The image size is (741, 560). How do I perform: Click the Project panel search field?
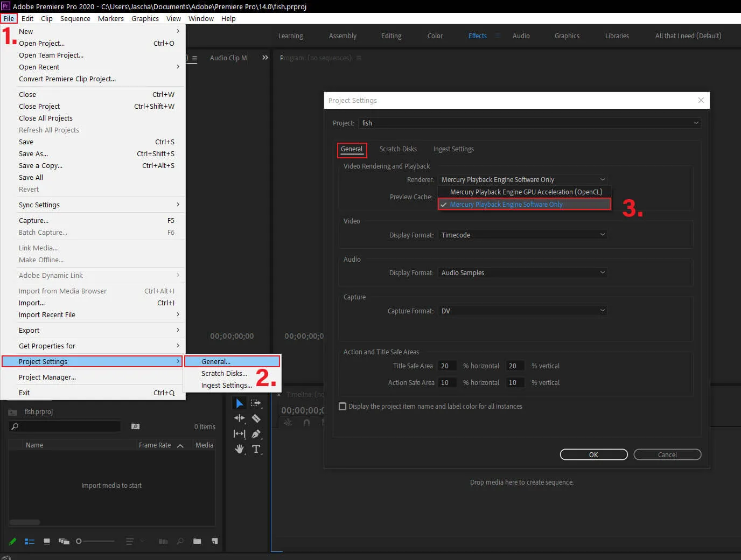point(65,426)
